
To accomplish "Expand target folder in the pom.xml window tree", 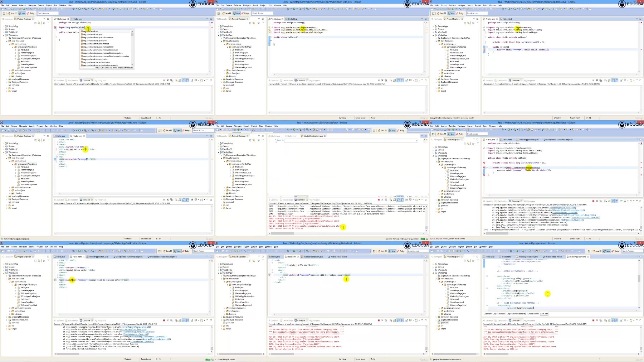I will 437,329.
